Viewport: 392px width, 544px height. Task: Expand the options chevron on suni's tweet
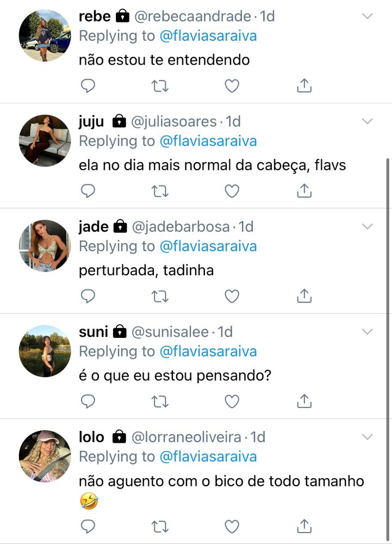[x=368, y=331]
